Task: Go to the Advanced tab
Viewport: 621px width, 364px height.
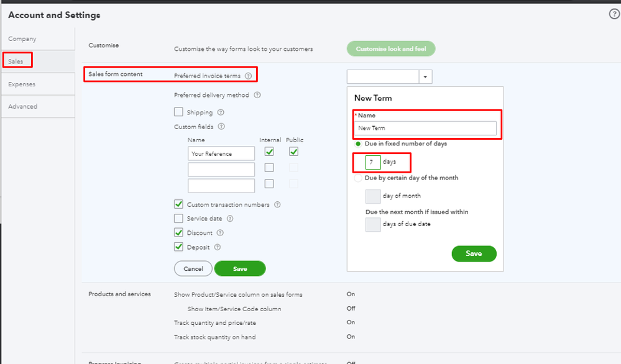Action: click(x=23, y=106)
